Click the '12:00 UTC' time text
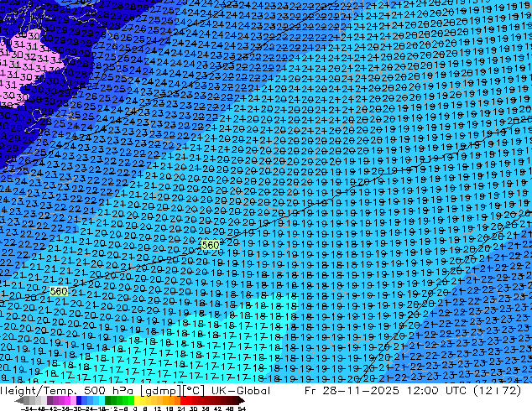Viewport: 532px width, 411px height. [x=438, y=391]
